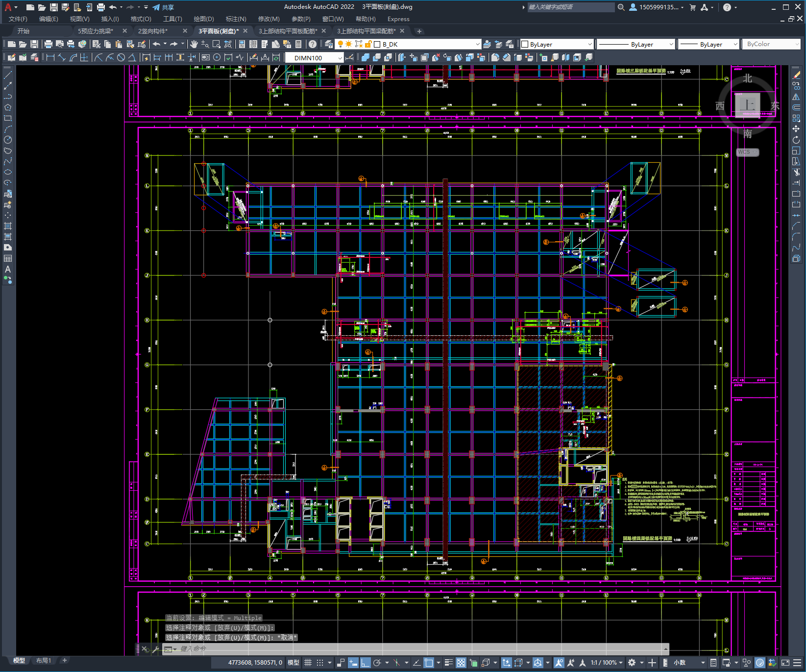
Task: Click the Customization menu icon in status bar
Action: pyautogui.click(x=797, y=663)
